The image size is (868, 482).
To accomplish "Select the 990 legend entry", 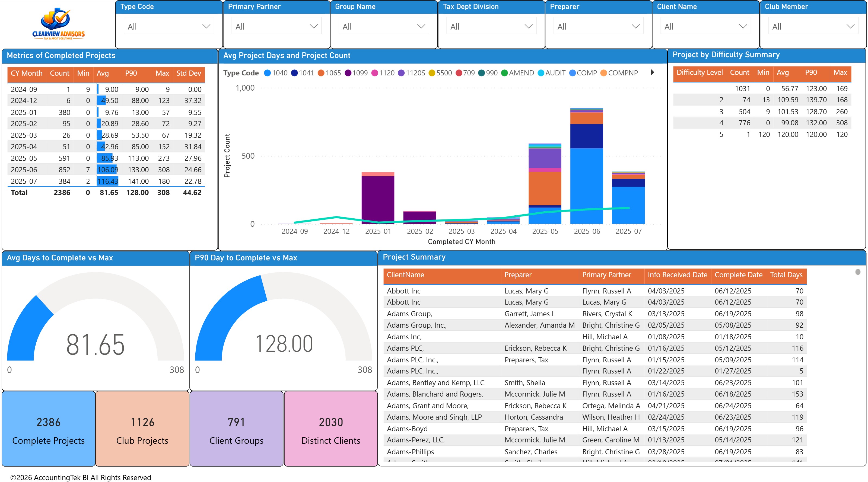I will 488,73.
